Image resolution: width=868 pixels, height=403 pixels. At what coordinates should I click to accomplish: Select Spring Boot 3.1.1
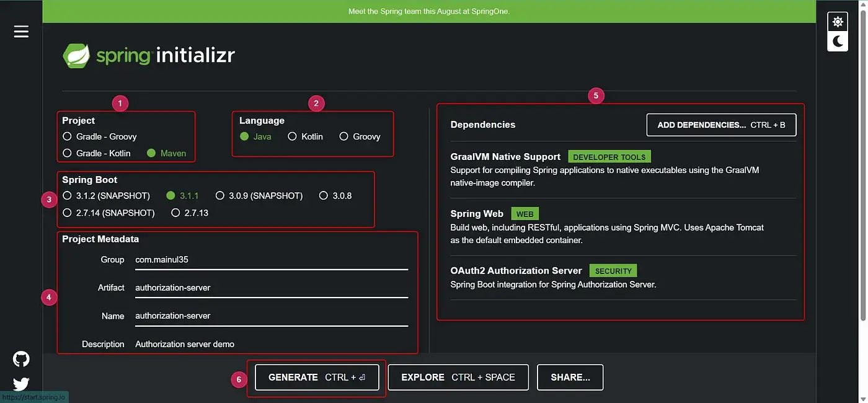click(x=182, y=196)
